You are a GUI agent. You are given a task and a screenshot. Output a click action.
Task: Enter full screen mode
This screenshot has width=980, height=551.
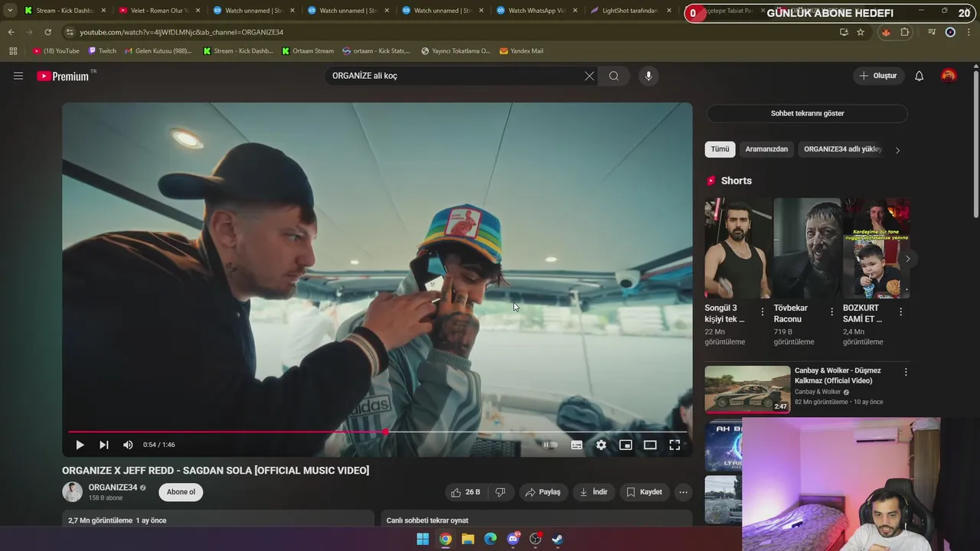tap(675, 445)
